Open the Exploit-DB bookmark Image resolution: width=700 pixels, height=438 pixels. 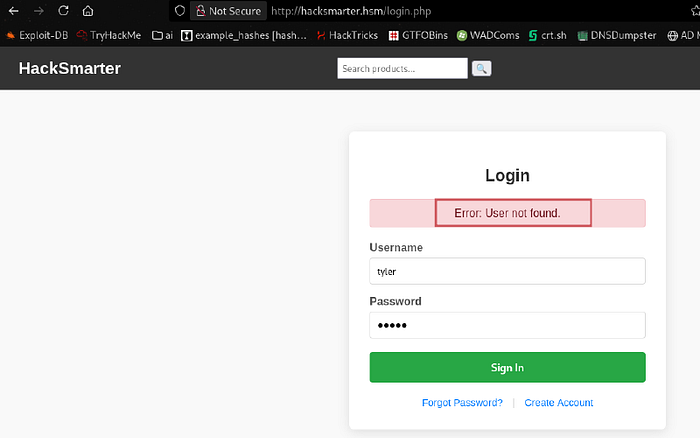coord(37,35)
